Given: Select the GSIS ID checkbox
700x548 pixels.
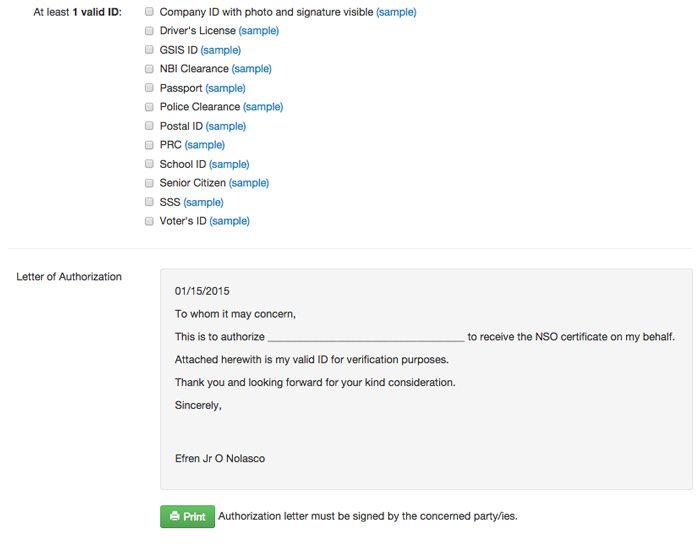Looking at the screenshot, I should pyautogui.click(x=149, y=50).
